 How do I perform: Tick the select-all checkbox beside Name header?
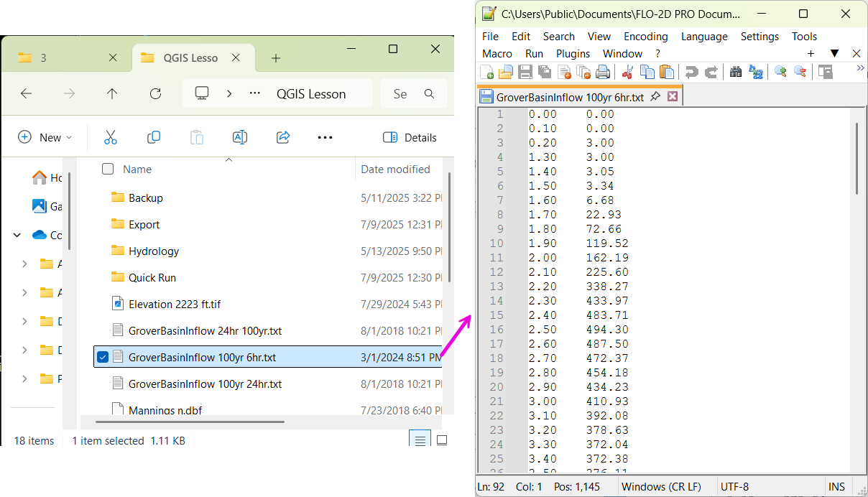point(108,169)
